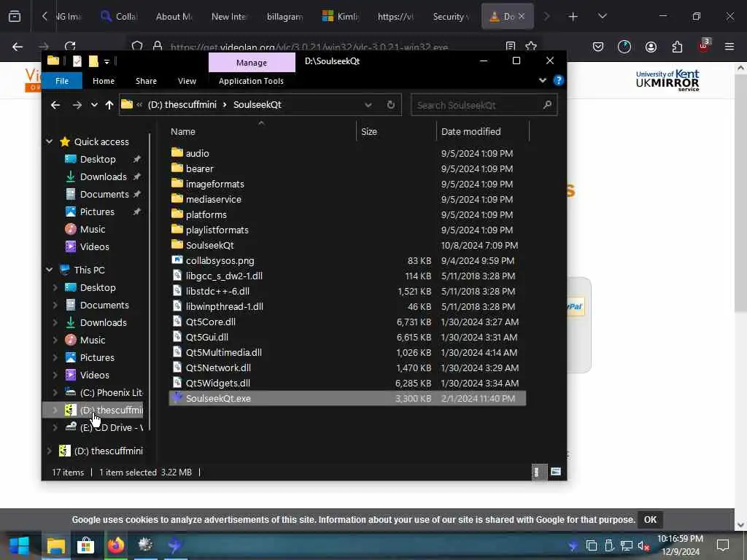Select the playlistformats folder

click(217, 230)
